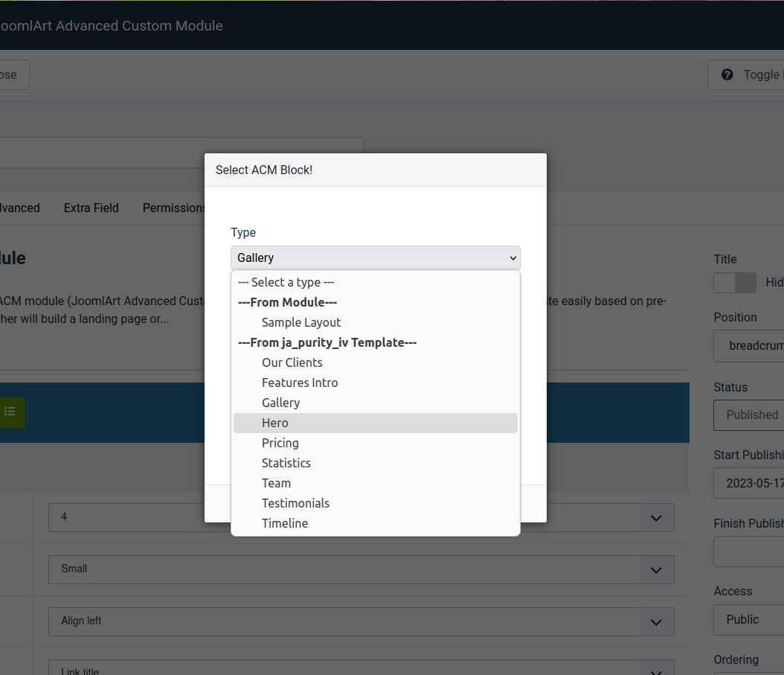Click the help question mark icon
This screenshot has width=784, height=675.
point(727,74)
